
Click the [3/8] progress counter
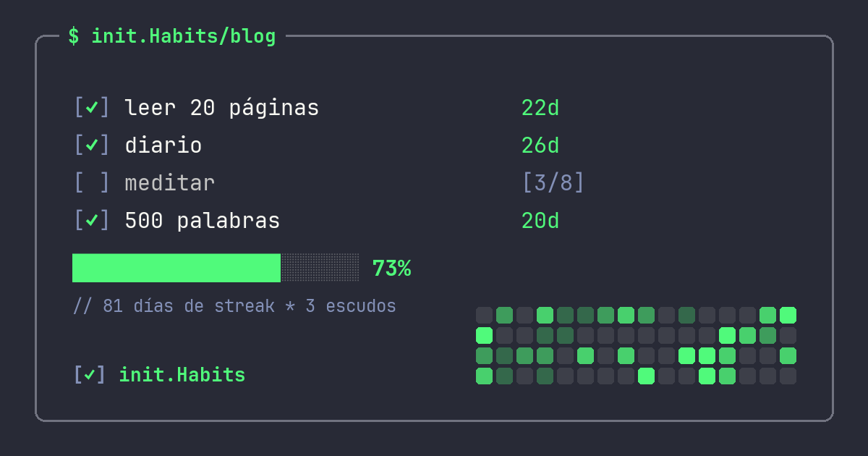click(553, 183)
